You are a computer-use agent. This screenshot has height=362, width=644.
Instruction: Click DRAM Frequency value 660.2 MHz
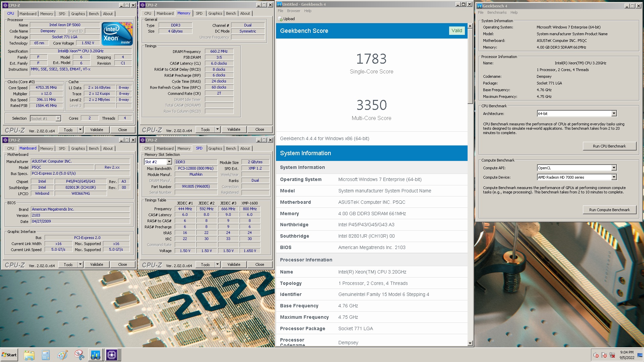coord(219,51)
